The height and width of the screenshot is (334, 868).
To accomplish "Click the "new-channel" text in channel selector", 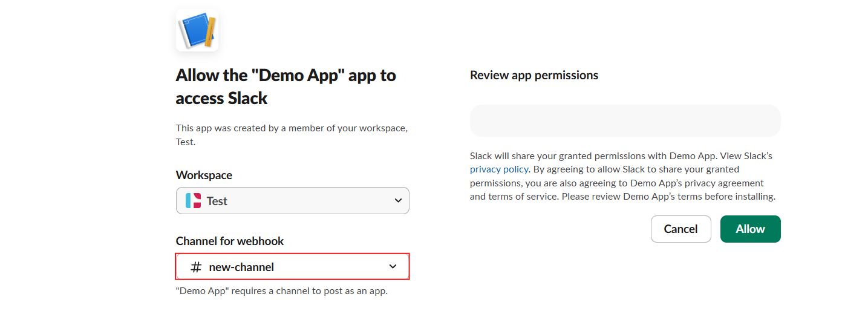I will point(241,267).
